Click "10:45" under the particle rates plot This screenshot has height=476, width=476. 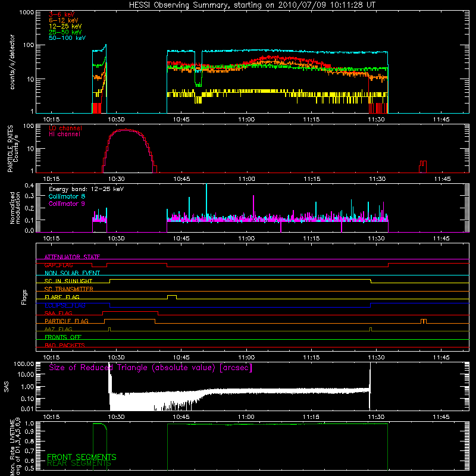181,179
